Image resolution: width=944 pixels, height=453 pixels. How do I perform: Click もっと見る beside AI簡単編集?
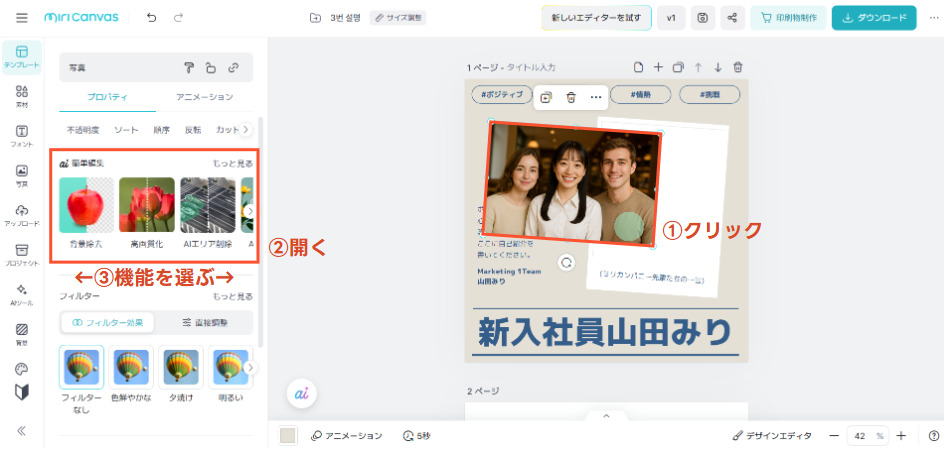(x=232, y=163)
